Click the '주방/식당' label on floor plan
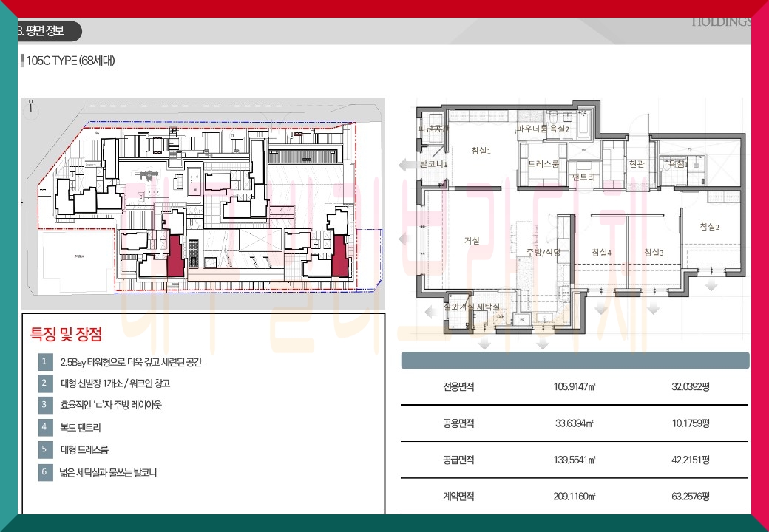This screenshot has width=769, height=532. 543,252
